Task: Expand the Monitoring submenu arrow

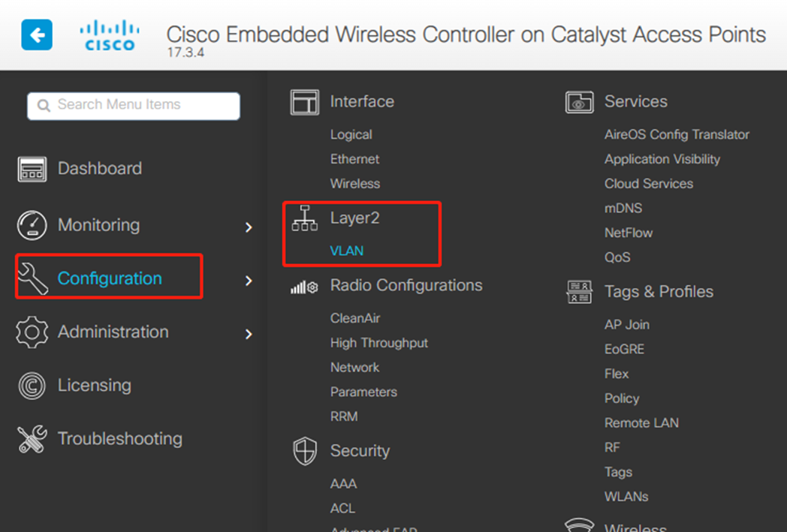Action: (249, 227)
